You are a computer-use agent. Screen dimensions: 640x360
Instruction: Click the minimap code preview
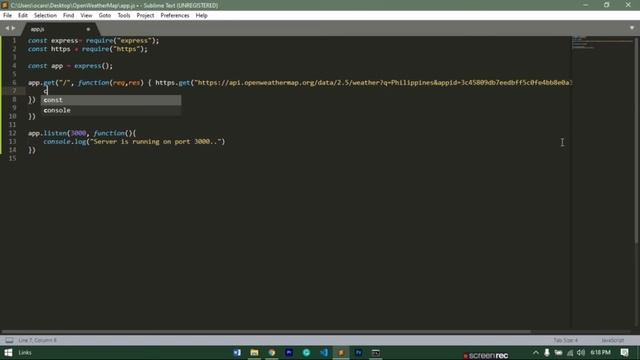(x=602, y=42)
